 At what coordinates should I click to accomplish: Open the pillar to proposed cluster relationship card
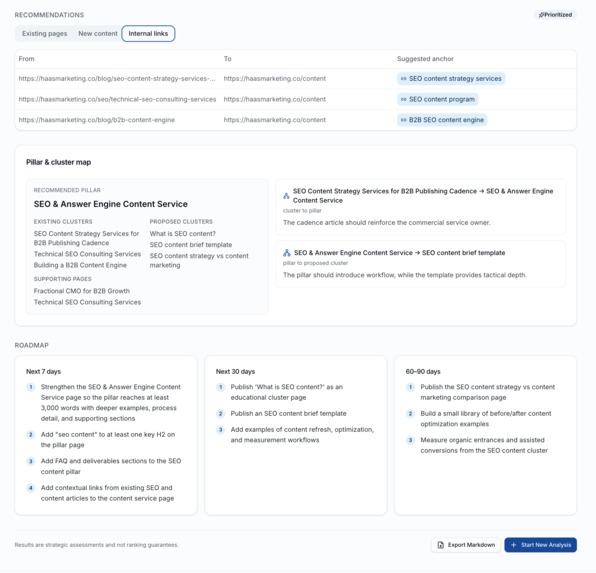tap(420, 264)
